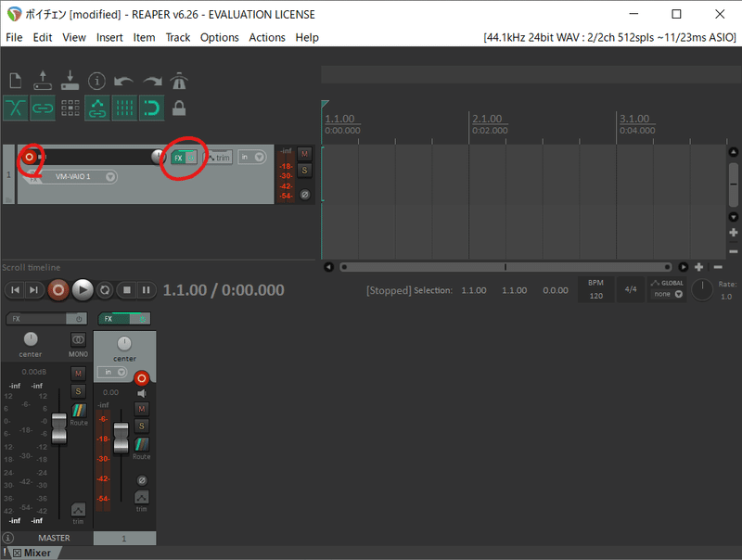The height and width of the screenshot is (560, 742).
Task: Open the Options menu
Action: (x=220, y=37)
